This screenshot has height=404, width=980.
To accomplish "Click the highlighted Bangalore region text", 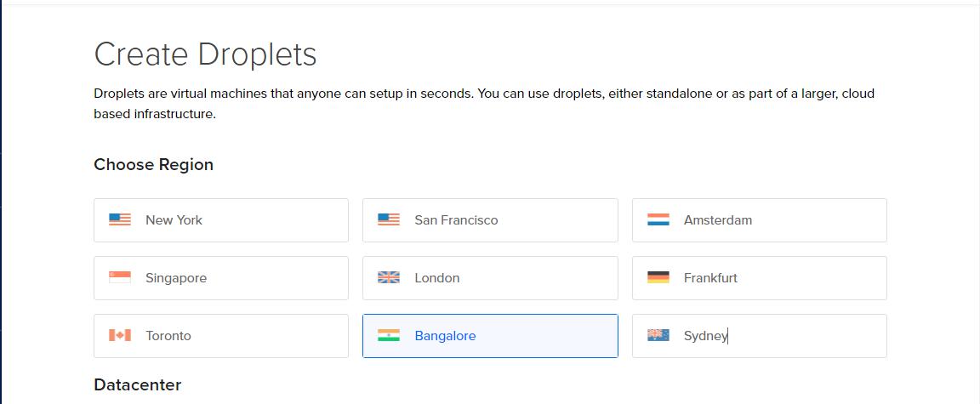I will [x=445, y=336].
